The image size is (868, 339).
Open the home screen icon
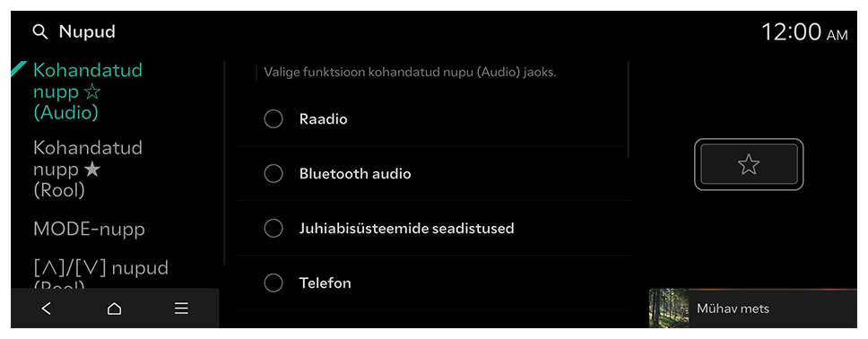click(x=114, y=309)
